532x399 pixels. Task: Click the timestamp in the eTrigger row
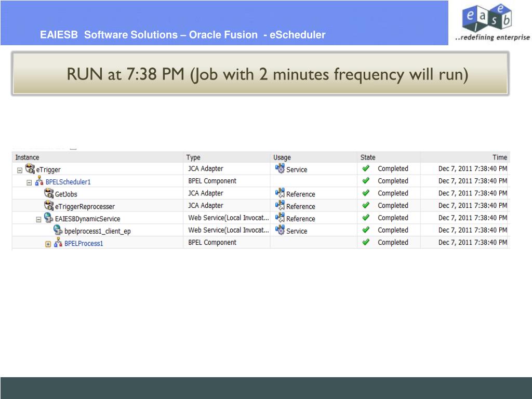(x=473, y=169)
